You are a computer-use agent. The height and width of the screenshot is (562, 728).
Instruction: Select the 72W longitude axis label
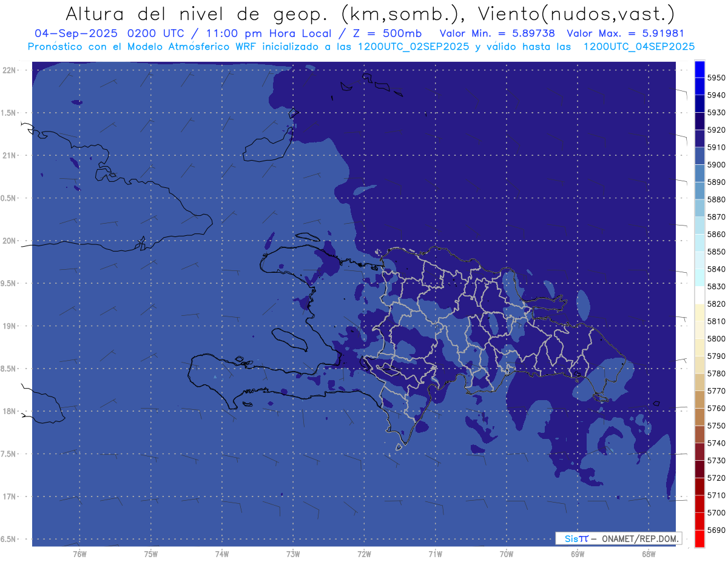coord(364,554)
